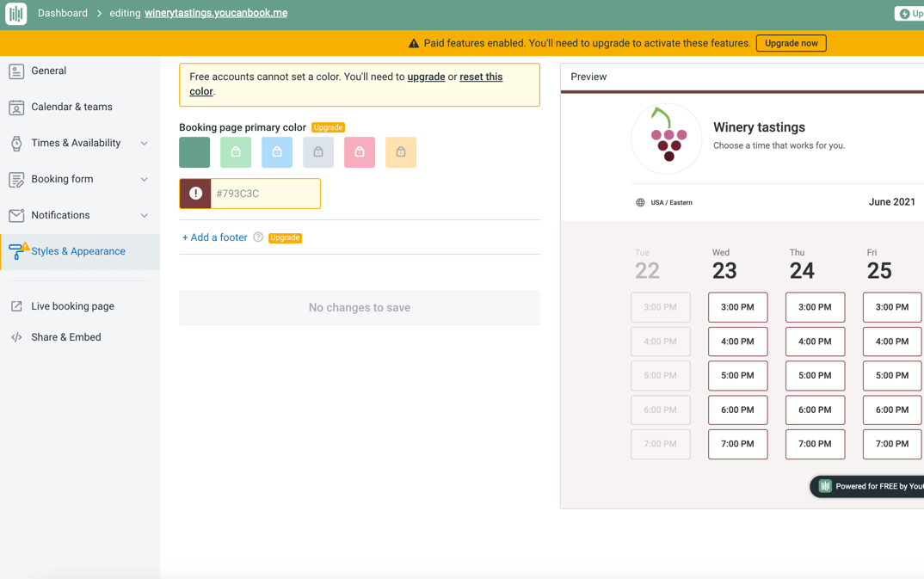
Task: Click the Upgrade badge beside primary color label
Action: click(x=329, y=127)
